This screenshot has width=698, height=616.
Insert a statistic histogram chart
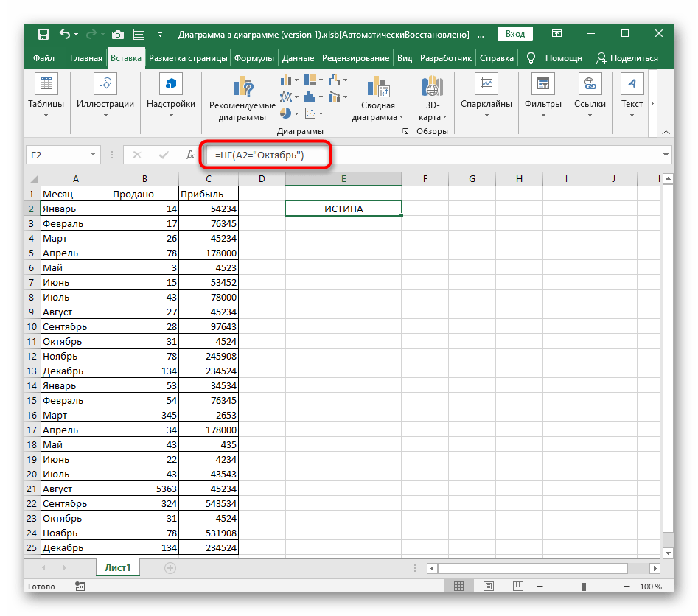313,97
